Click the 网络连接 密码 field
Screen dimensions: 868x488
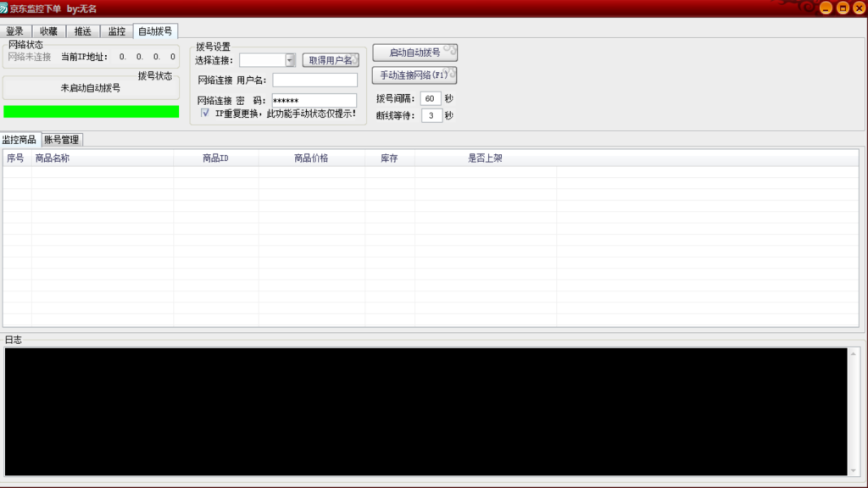(x=314, y=101)
